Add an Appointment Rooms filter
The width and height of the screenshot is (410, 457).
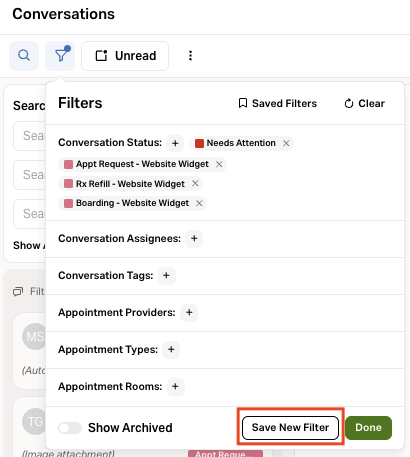(175, 387)
